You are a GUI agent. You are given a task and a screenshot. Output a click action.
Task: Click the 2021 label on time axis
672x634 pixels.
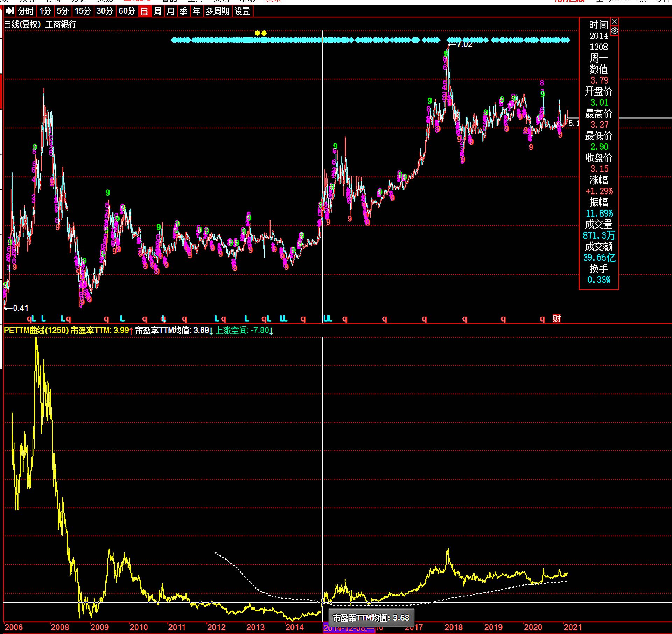point(573,627)
